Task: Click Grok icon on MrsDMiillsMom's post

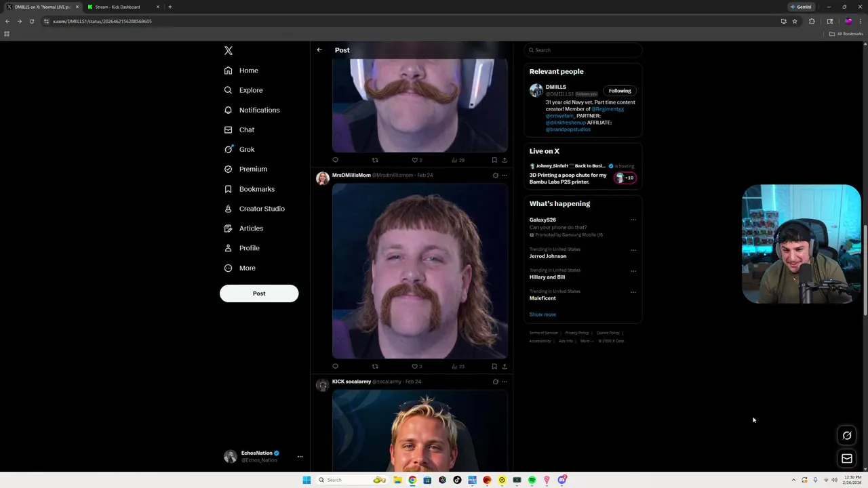Action: (x=495, y=176)
